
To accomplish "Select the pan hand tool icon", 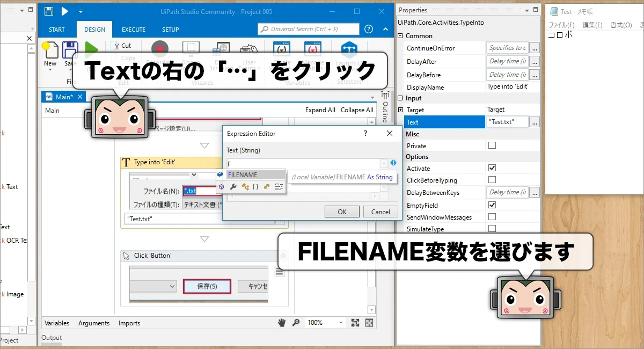I will coord(282,323).
